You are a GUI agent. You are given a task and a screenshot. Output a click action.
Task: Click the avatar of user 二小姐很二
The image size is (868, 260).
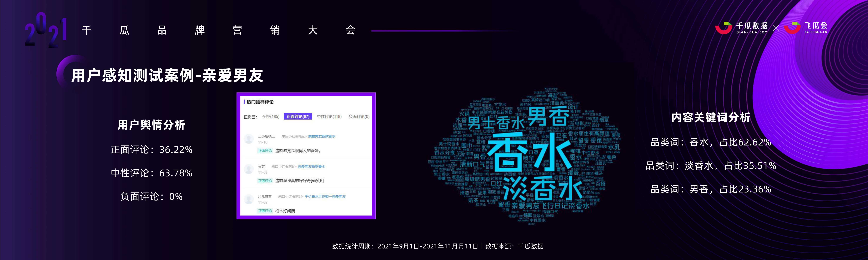249,139
